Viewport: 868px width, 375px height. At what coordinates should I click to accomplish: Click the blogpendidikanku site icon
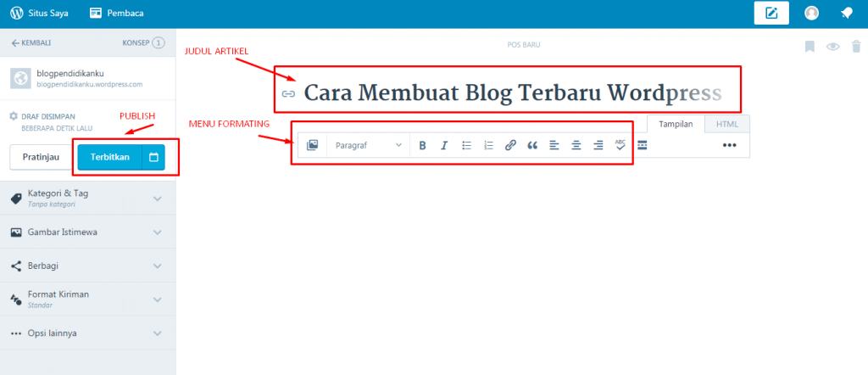coord(19,79)
